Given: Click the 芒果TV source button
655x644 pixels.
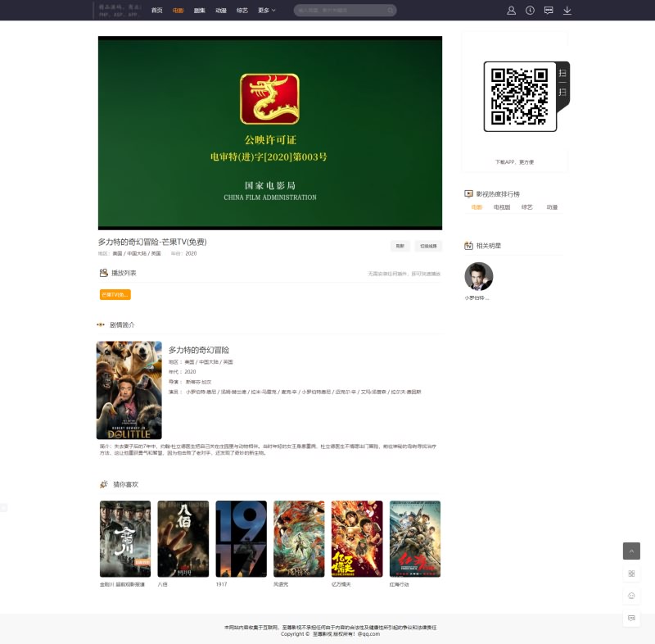Looking at the screenshot, I should (115, 295).
